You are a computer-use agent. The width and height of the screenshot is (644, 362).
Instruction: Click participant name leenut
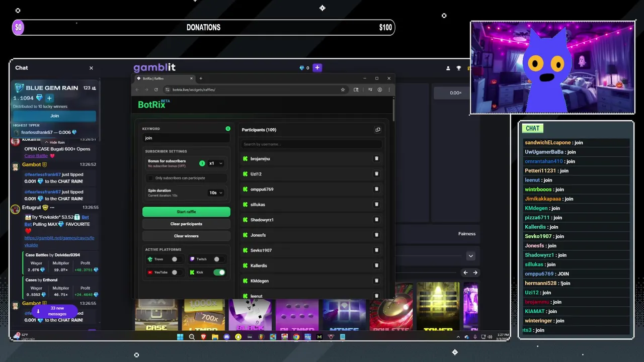(x=256, y=296)
